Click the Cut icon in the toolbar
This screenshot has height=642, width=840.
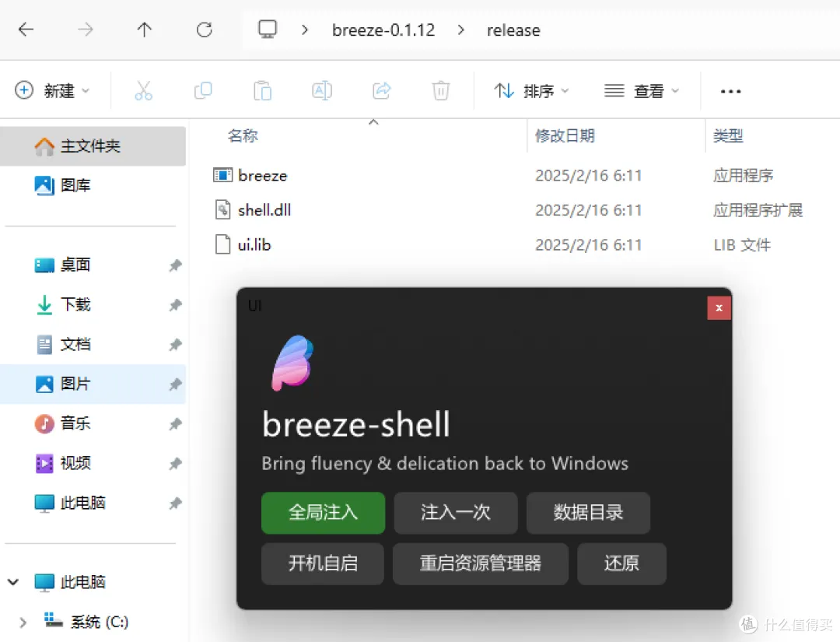[x=144, y=90]
